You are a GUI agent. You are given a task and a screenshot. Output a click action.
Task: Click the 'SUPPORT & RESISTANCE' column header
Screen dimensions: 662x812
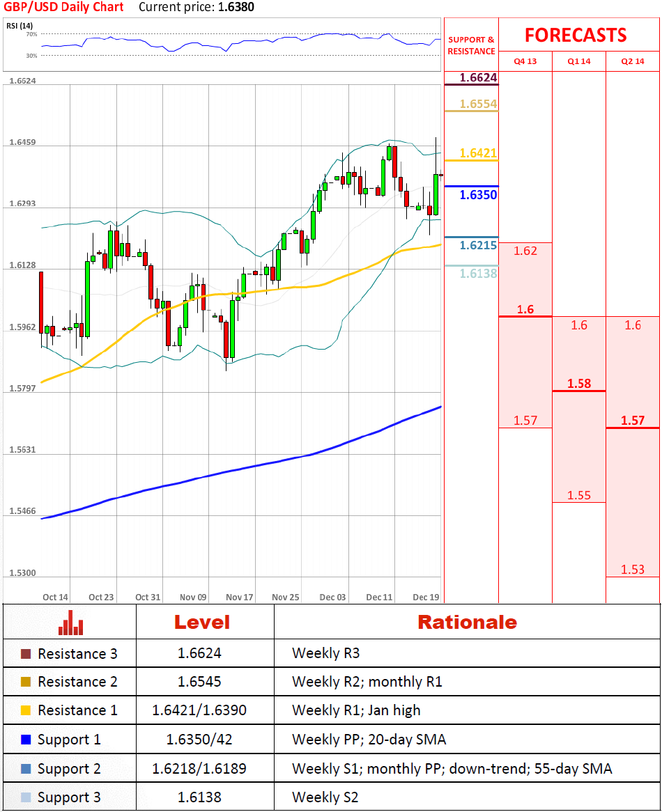click(471, 45)
